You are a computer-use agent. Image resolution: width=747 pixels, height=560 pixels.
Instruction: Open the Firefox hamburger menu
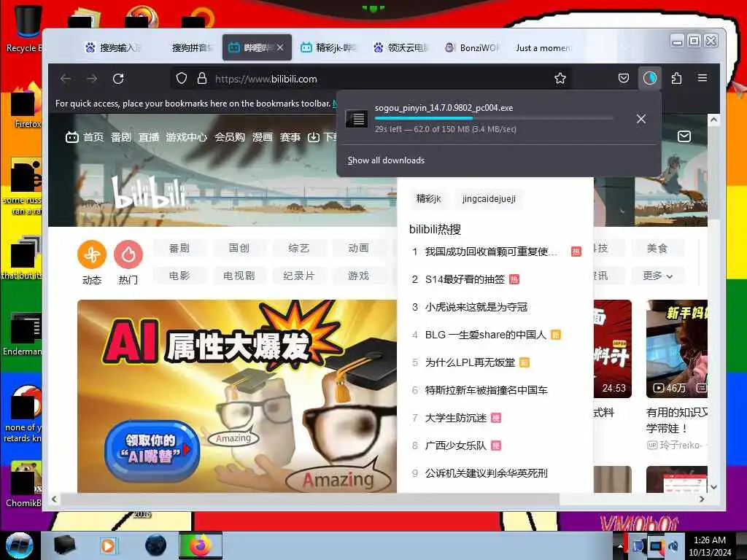click(703, 78)
